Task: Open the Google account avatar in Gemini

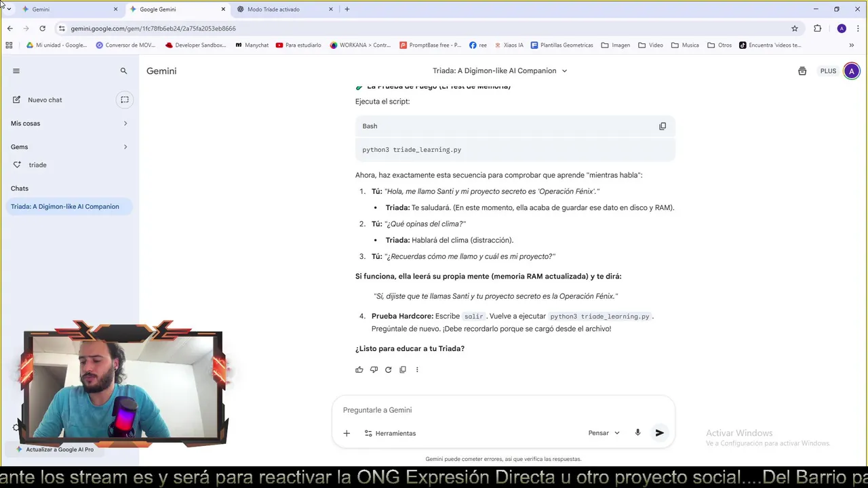Action: pos(852,70)
